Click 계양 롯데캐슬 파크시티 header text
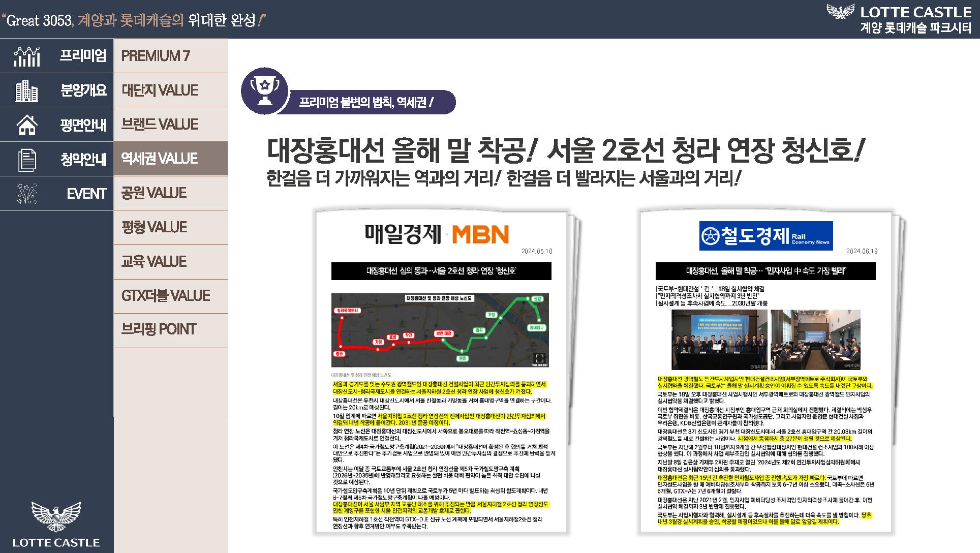Image resolution: width=980 pixels, height=553 pixels. click(916, 28)
